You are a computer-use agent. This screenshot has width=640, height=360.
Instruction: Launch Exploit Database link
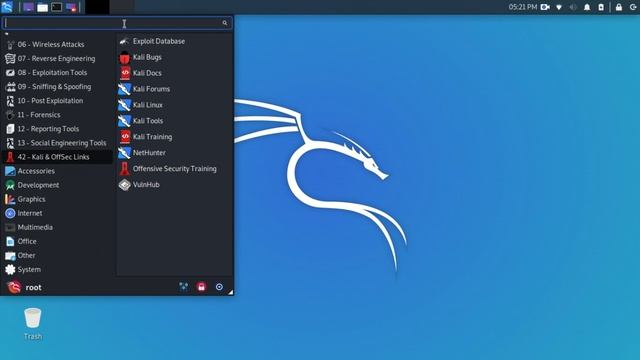(x=175, y=41)
